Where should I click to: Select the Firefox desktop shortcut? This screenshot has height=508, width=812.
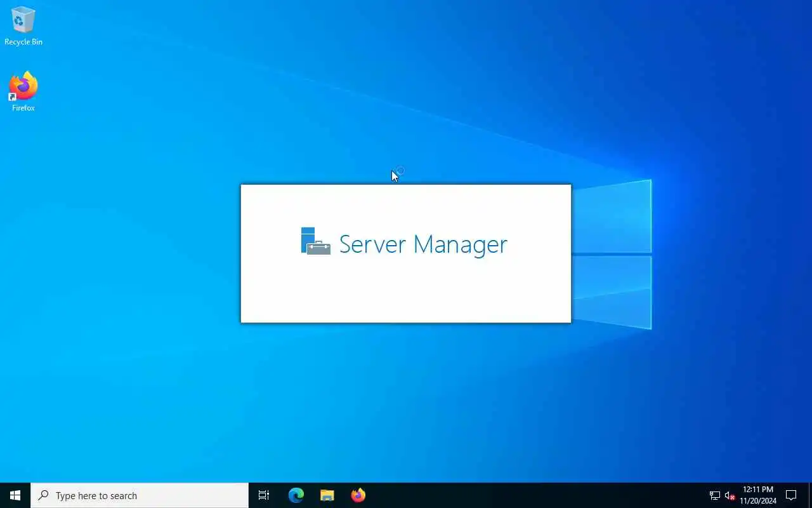point(23,92)
